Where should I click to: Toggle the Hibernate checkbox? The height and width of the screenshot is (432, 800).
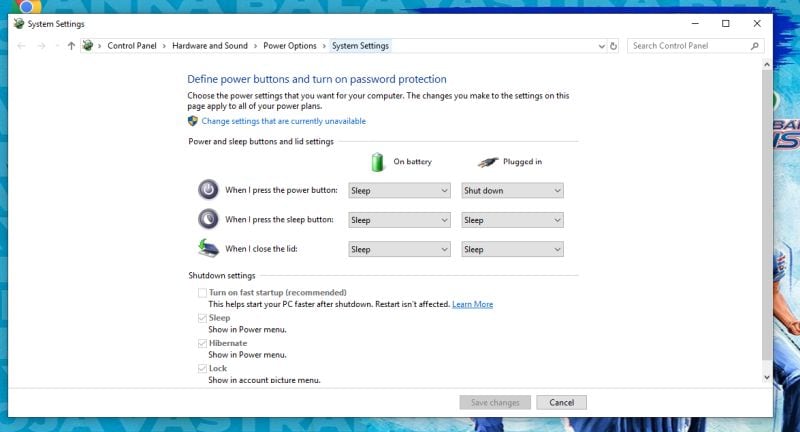pos(202,343)
